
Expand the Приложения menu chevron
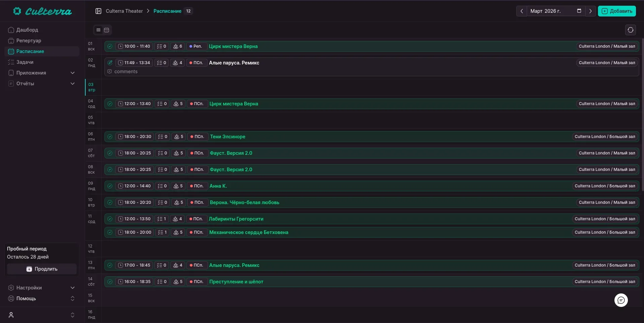click(x=73, y=73)
